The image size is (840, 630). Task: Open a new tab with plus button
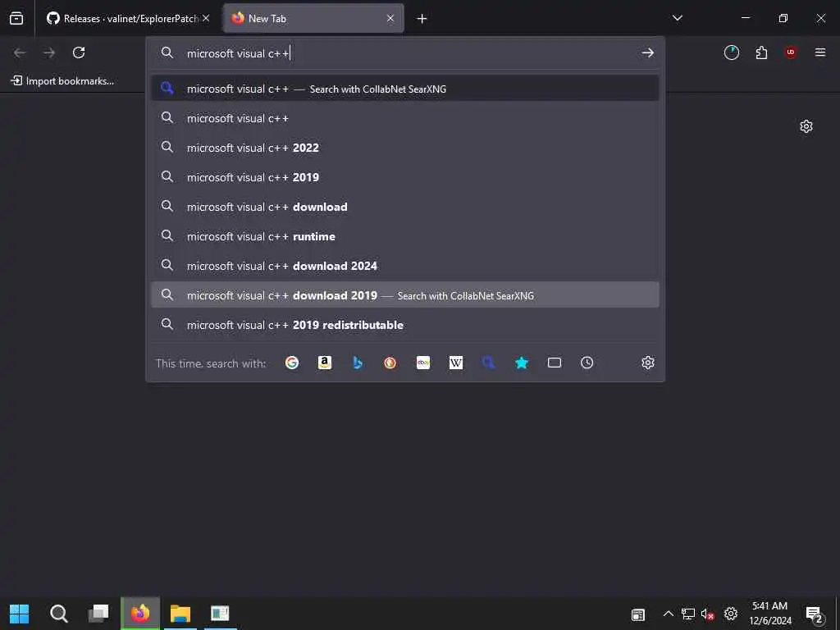click(422, 19)
